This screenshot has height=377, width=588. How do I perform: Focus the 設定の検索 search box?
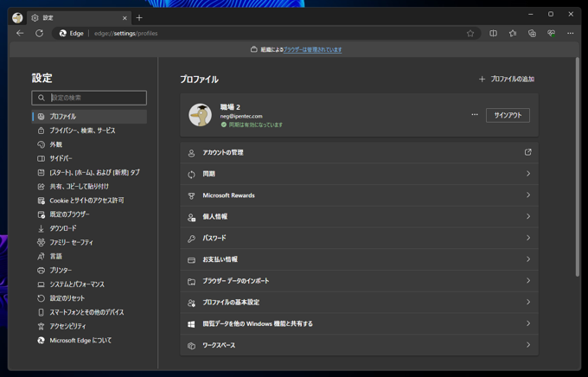coord(89,98)
